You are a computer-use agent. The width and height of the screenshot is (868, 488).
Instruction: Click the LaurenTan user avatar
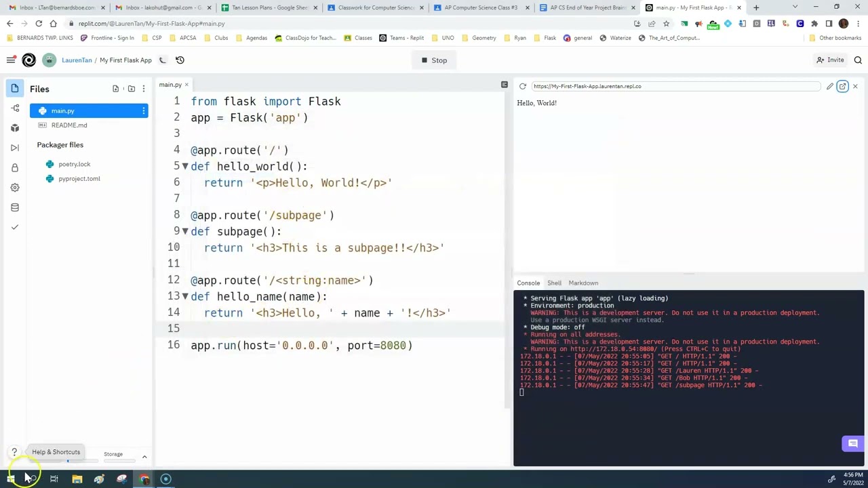pyautogui.click(x=50, y=60)
